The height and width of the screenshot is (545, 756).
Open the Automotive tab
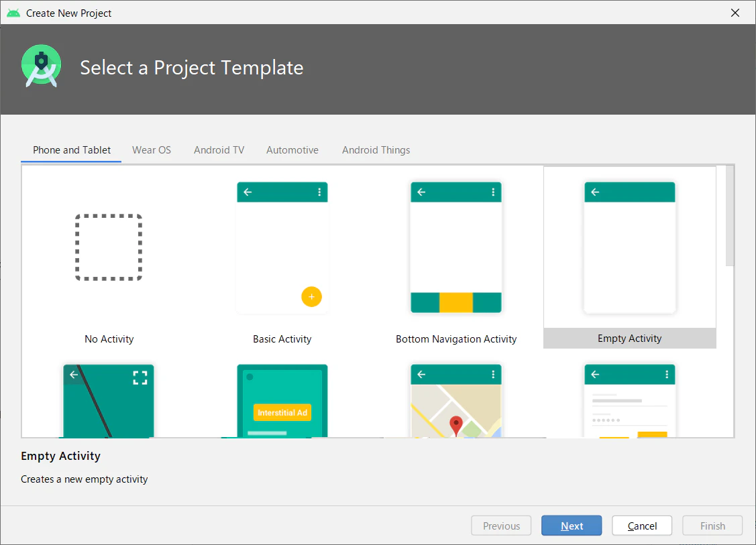[292, 150]
